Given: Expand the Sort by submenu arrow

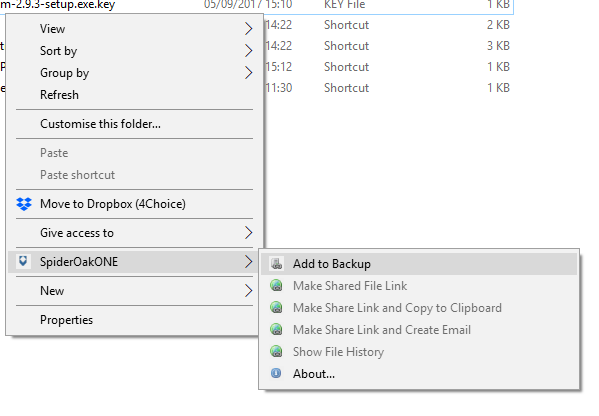Looking at the screenshot, I should tap(248, 50).
